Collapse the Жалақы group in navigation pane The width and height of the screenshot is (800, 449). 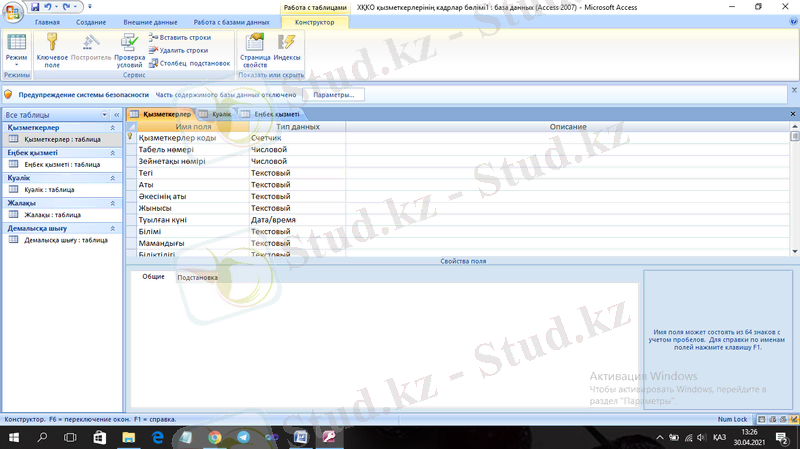tap(113, 203)
